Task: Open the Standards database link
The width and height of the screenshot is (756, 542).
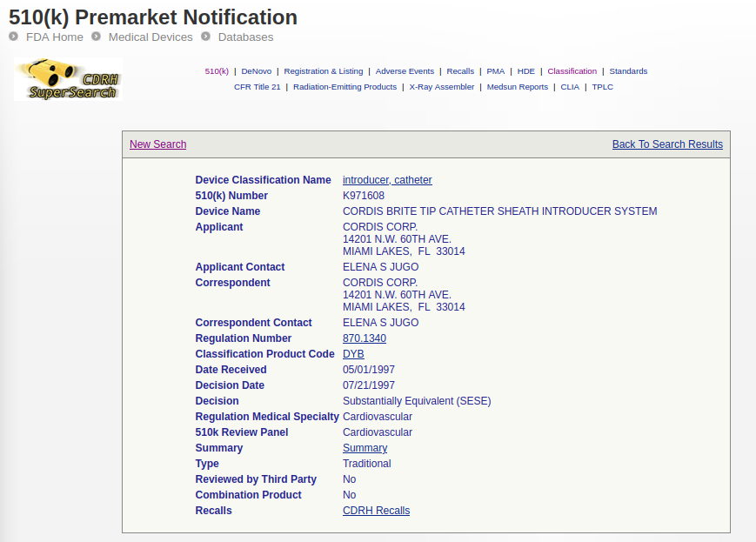Action: click(x=628, y=71)
